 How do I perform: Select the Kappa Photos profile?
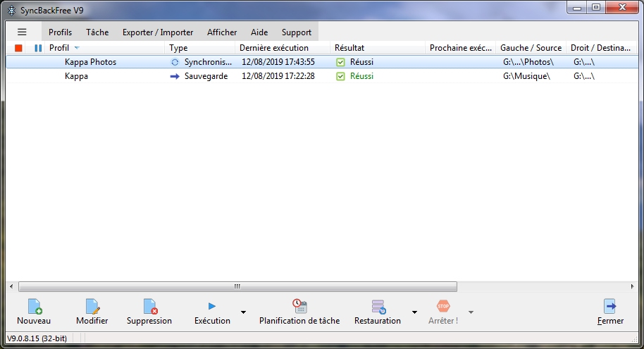90,62
